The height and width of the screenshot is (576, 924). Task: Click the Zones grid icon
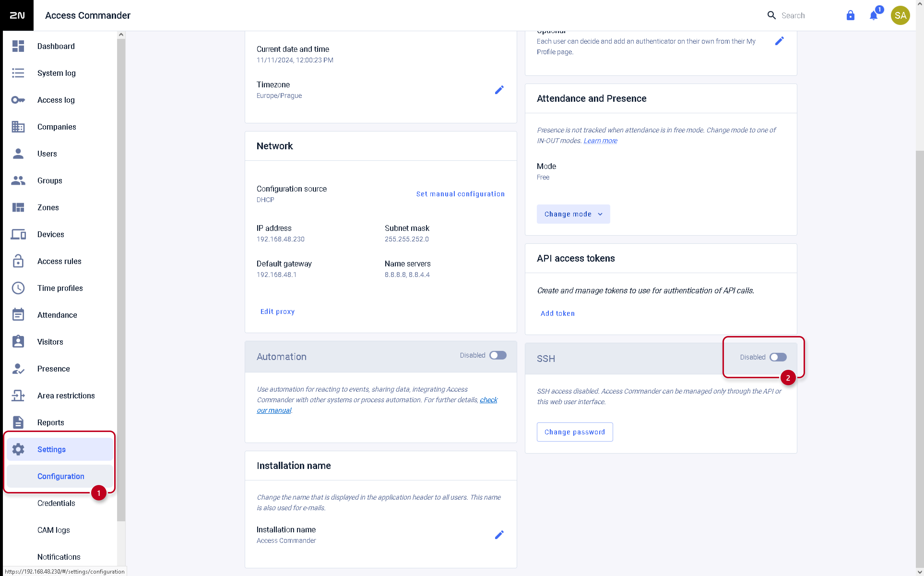coord(18,207)
